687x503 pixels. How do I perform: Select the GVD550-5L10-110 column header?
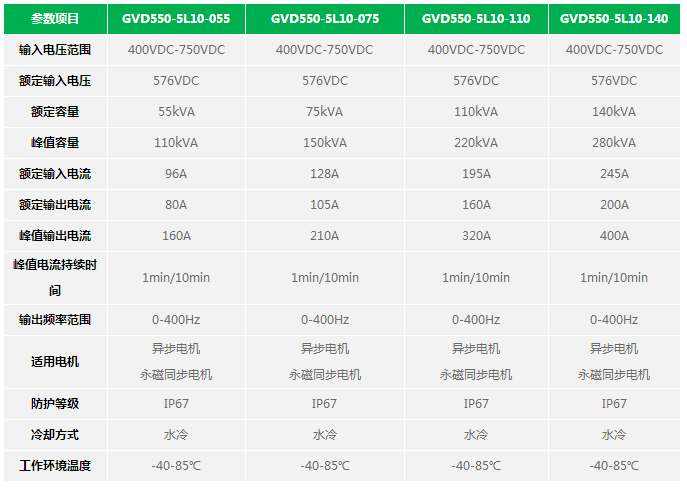(476, 19)
